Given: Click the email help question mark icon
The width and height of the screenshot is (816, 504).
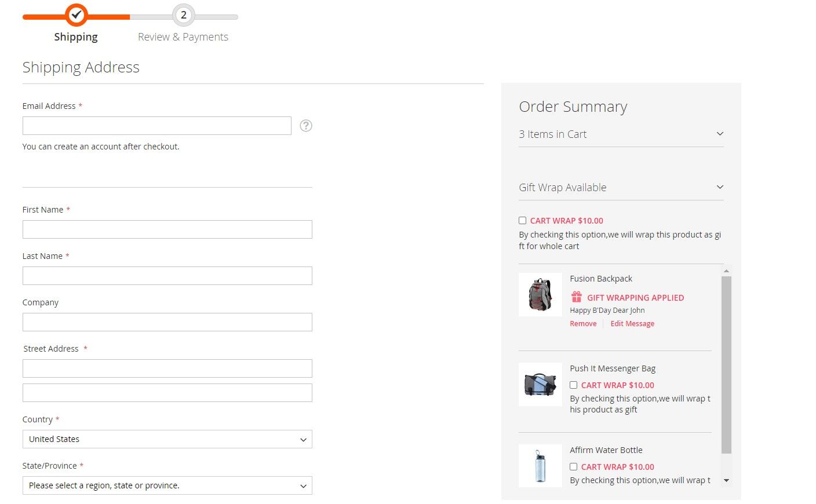Looking at the screenshot, I should pyautogui.click(x=306, y=126).
